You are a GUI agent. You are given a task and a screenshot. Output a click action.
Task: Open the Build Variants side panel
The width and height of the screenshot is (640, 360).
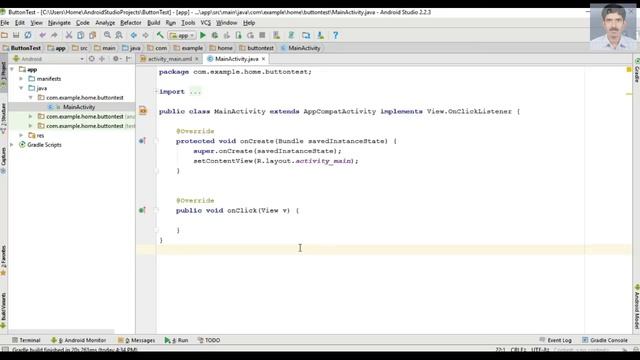pos(3,310)
